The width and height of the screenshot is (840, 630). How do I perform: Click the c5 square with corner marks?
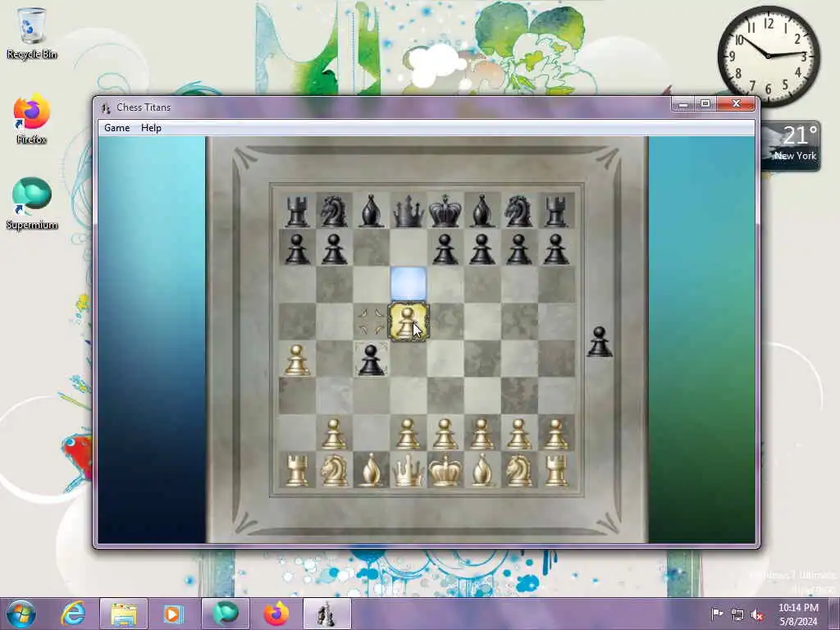click(x=372, y=322)
